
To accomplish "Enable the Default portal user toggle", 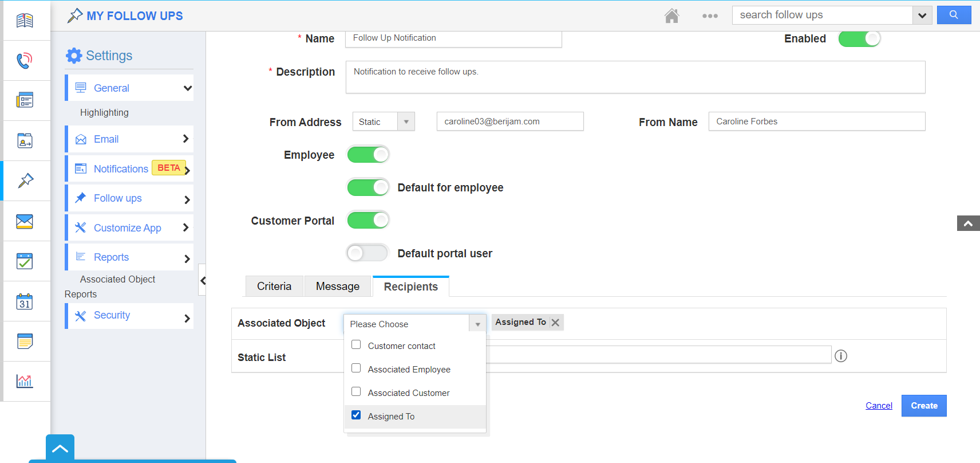I will pos(367,253).
